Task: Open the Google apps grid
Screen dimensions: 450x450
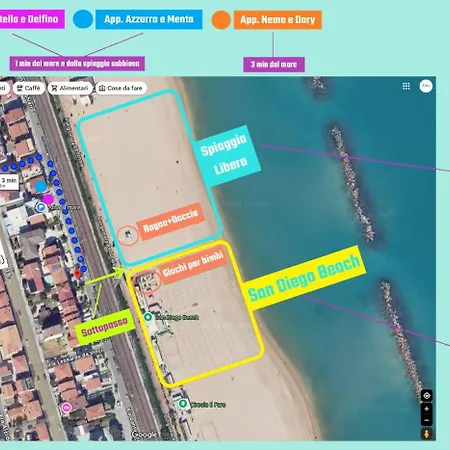Action: (x=406, y=86)
